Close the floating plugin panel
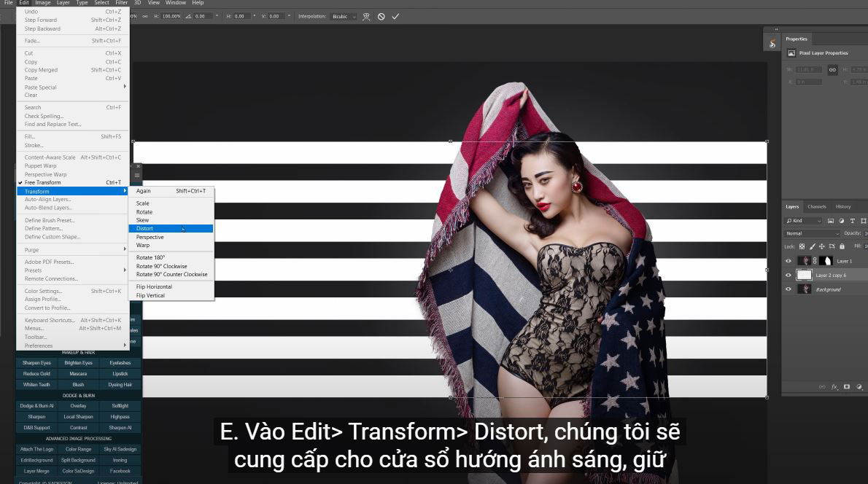Screen dimensions: 868x484 click(x=138, y=166)
